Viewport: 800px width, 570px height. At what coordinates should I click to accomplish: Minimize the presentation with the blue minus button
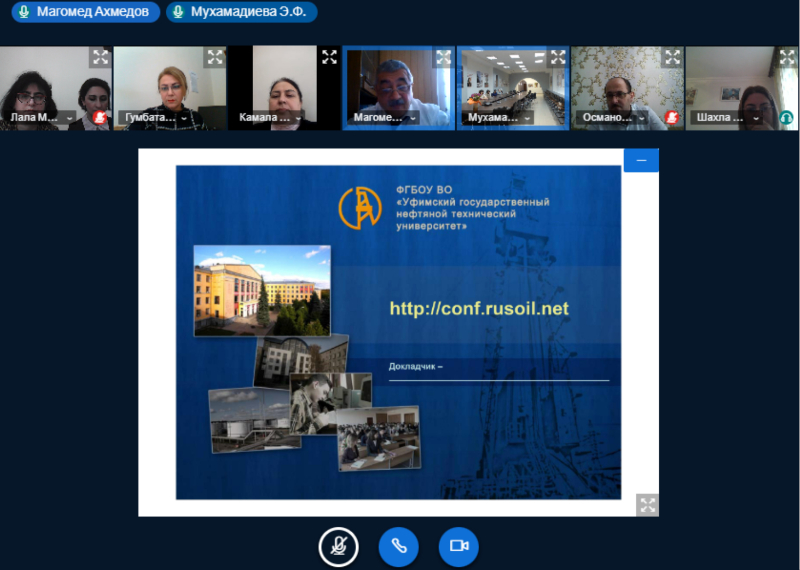pos(641,160)
